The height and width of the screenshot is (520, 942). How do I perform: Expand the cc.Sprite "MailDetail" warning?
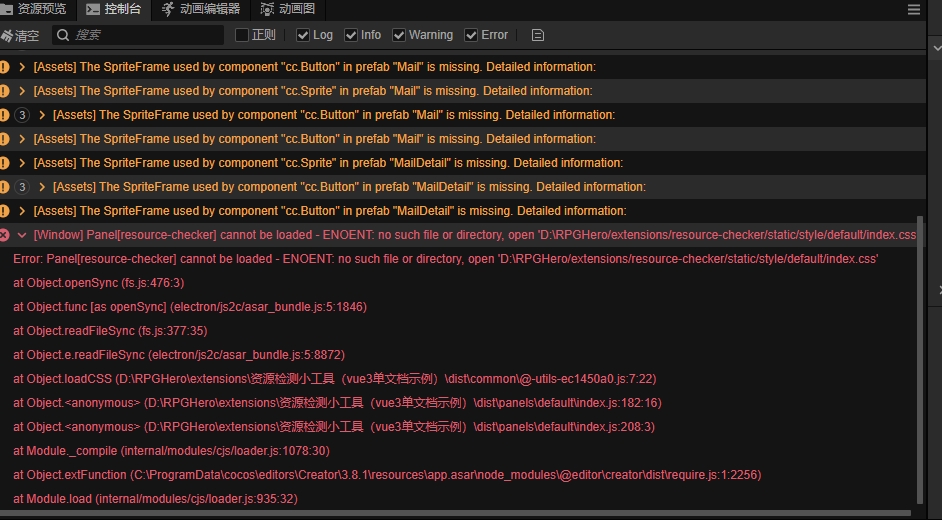(22, 163)
